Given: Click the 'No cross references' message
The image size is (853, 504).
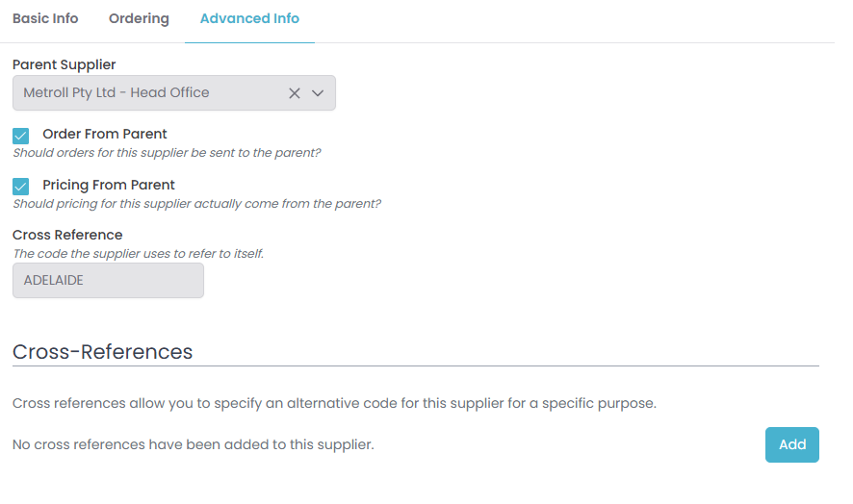Looking at the screenshot, I should pyautogui.click(x=193, y=444).
